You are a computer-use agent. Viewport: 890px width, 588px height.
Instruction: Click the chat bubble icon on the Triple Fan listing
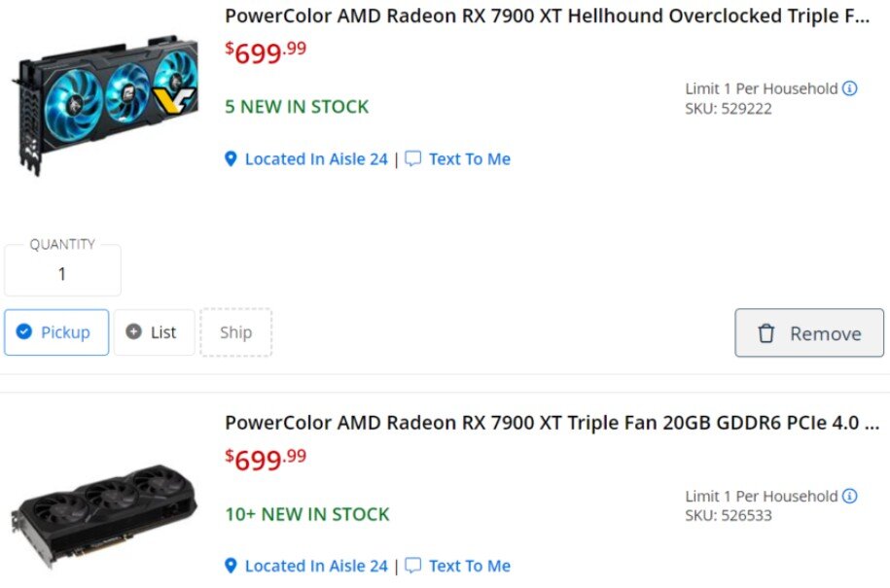pos(413,566)
